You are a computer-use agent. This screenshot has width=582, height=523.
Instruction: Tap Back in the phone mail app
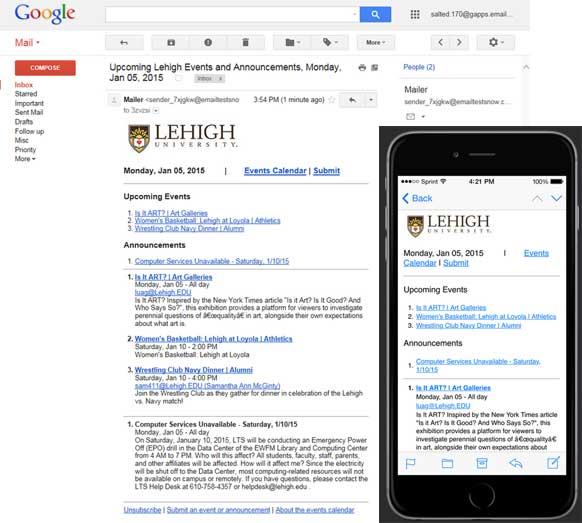coord(417,198)
